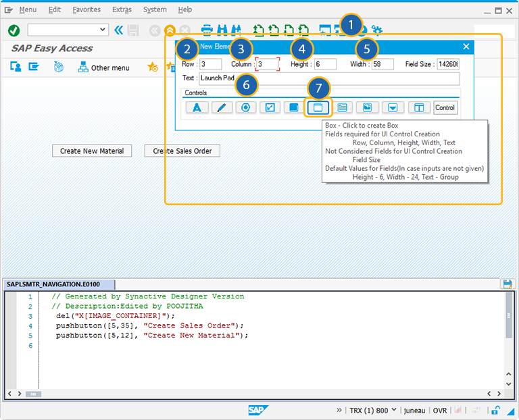This screenshot has width=519, height=420.
Task: Click the script editor scroll up arrow
Action: click(x=509, y=374)
